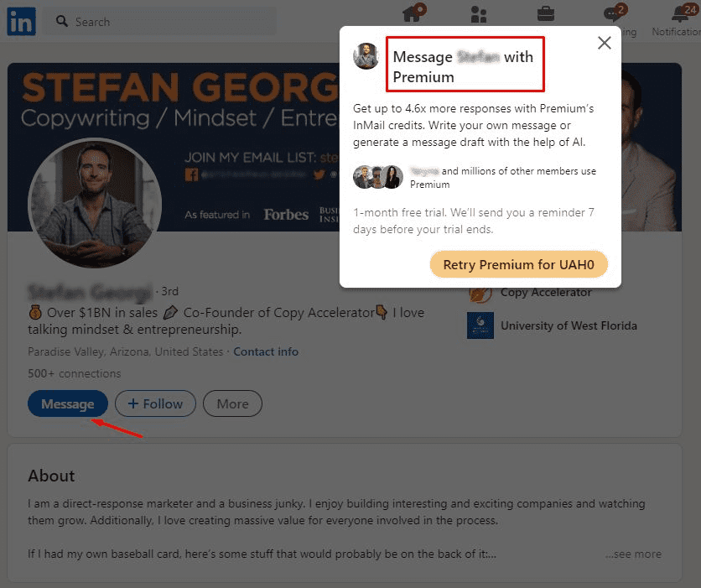Image resolution: width=701 pixels, height=588 pixels.
Task: Click the blue Message button
Action: (x=67, y=403)
